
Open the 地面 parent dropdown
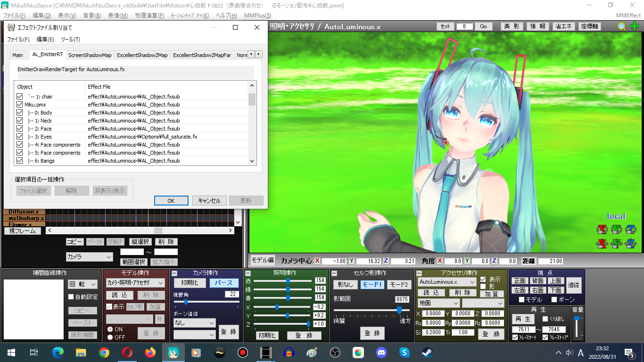pos(438,303)
